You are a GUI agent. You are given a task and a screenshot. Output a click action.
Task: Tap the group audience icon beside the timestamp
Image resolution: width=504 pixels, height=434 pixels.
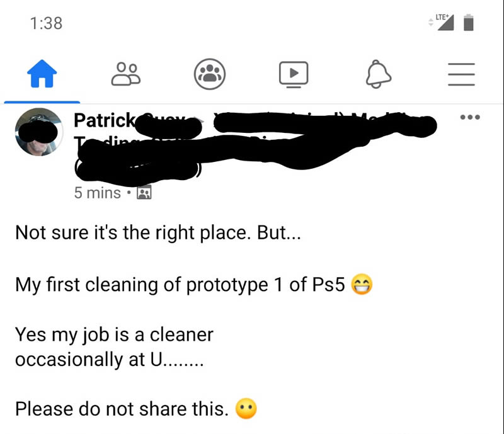tap(144, 193)
